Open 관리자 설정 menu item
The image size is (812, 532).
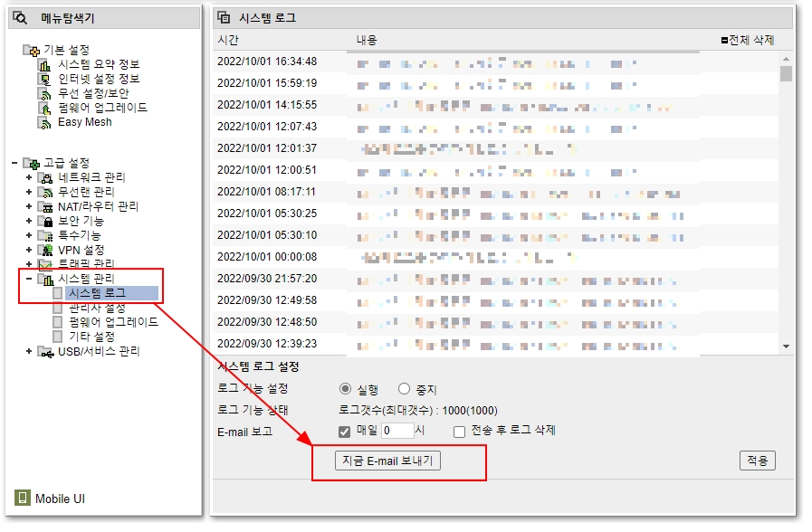coord(98,309)
